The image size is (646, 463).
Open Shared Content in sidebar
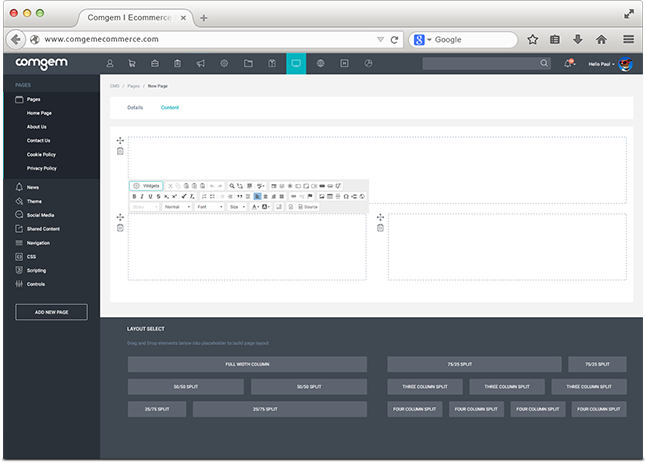coord(43,229)
